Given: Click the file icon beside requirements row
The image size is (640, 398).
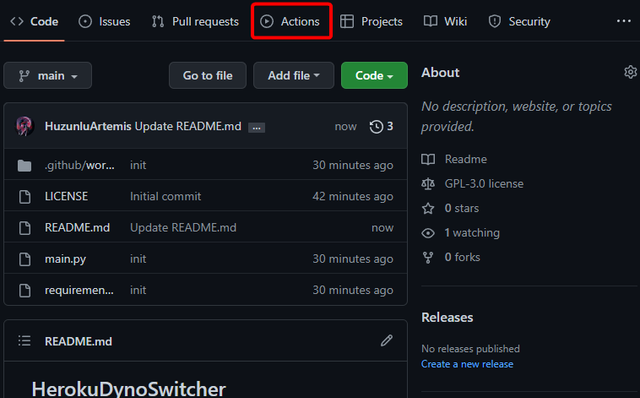Looking at the screenshot, I should point(25,290).
